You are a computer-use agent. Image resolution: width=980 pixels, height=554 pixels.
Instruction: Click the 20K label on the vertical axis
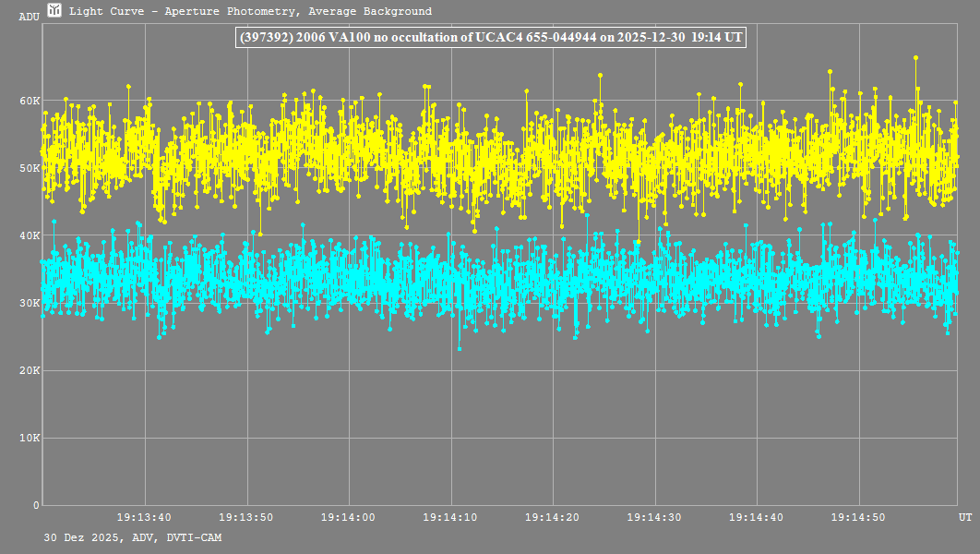tap(30, 370)
